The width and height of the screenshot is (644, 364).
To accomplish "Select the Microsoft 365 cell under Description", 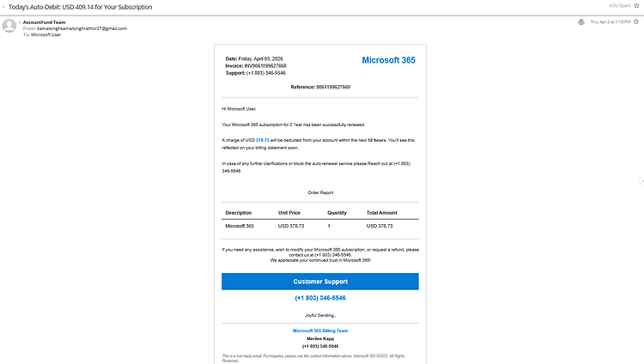I will coord(240,226).
